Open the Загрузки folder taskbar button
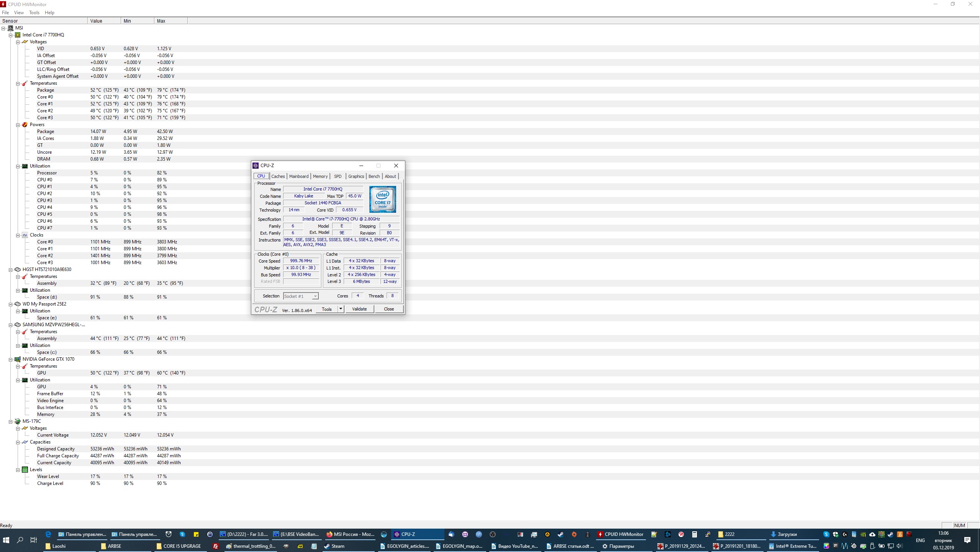980x552 pixels. pyautogui.click(x=794, y=534)
